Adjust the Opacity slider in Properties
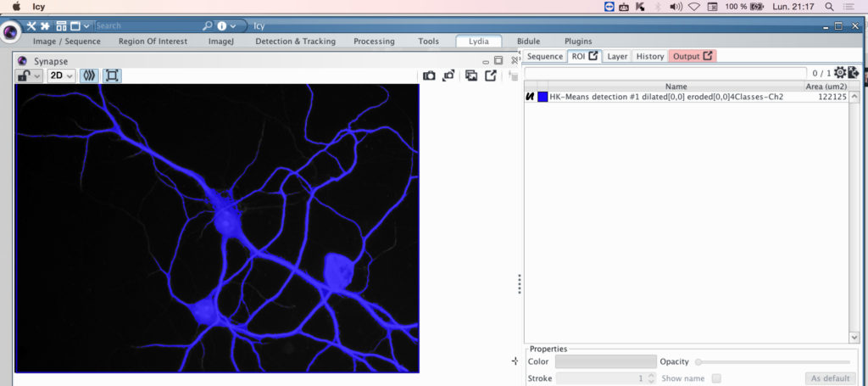The image size is (868, 386). coord(773,361)
